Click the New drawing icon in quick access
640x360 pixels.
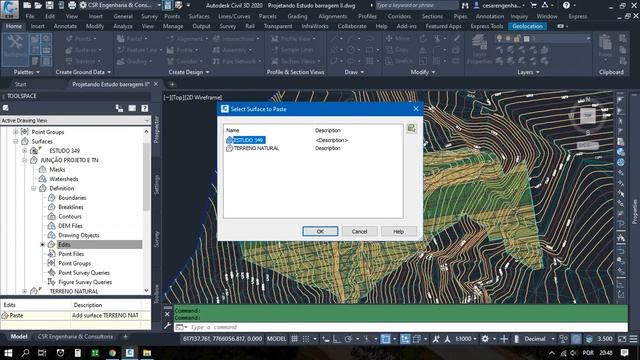point(27,5)
